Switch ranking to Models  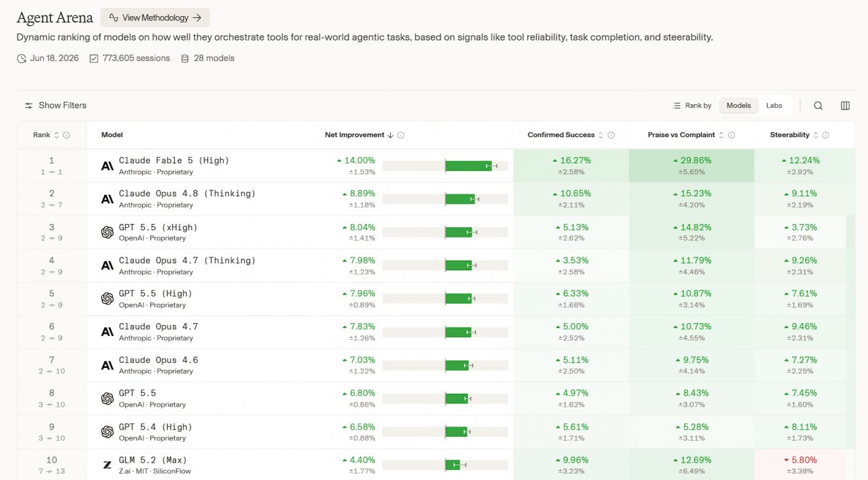click(739, 106)
